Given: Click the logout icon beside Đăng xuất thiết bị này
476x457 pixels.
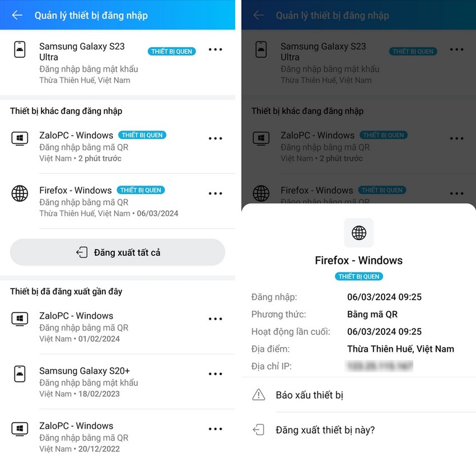Looking at the screenshot, I should click(259, 430).
